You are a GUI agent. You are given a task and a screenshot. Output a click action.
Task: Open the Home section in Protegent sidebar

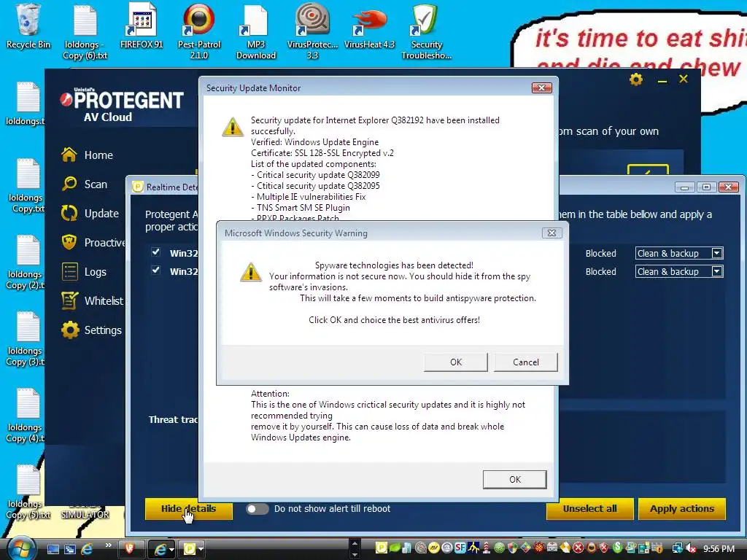88,155
